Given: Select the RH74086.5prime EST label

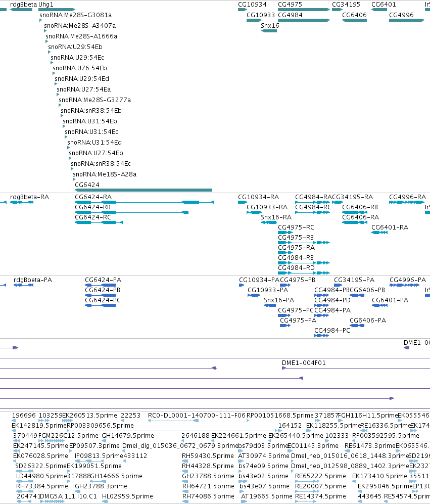Looking at the screenshot, I should [x=208, y=496].
